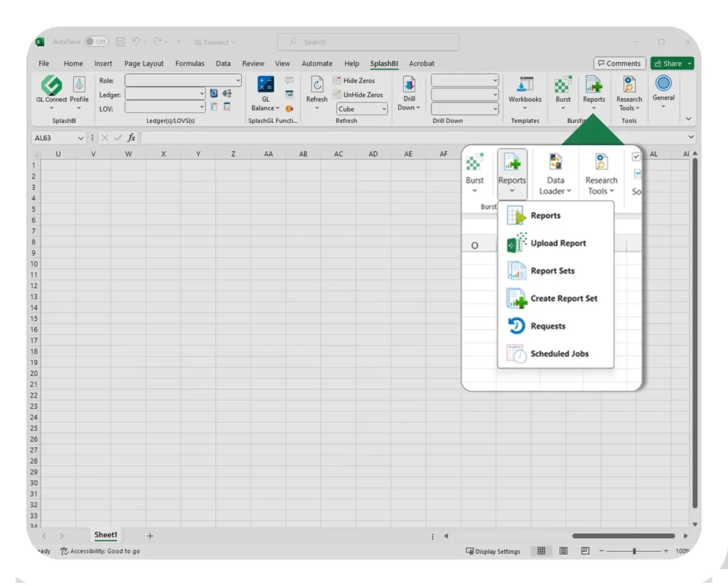
Task: Switch to the Formulas ribbon tab
Action: 190,63
